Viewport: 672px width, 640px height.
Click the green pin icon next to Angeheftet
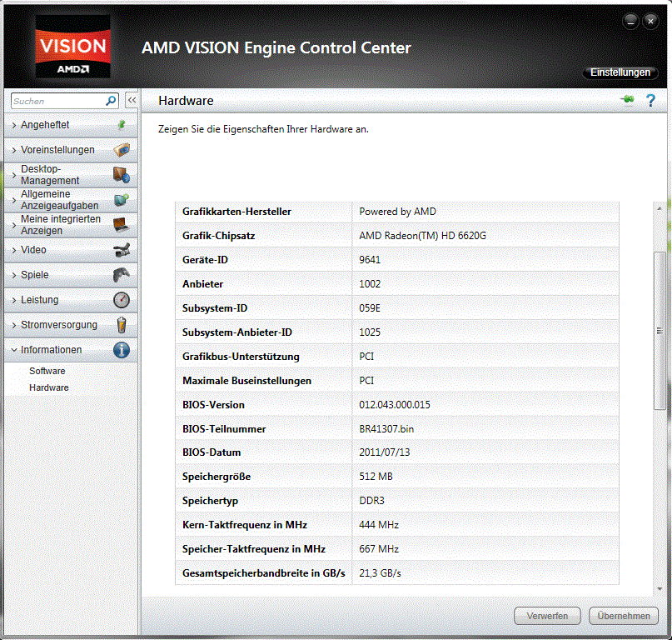coord(122,125)
